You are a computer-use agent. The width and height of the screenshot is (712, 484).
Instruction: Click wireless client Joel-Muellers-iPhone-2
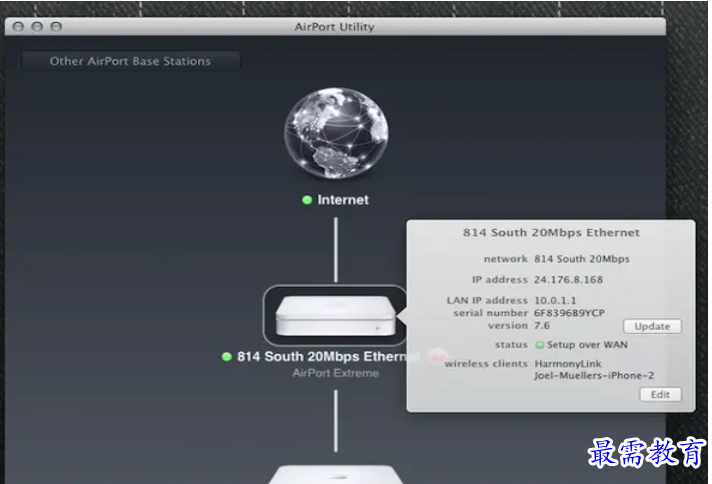click(594, 375)
